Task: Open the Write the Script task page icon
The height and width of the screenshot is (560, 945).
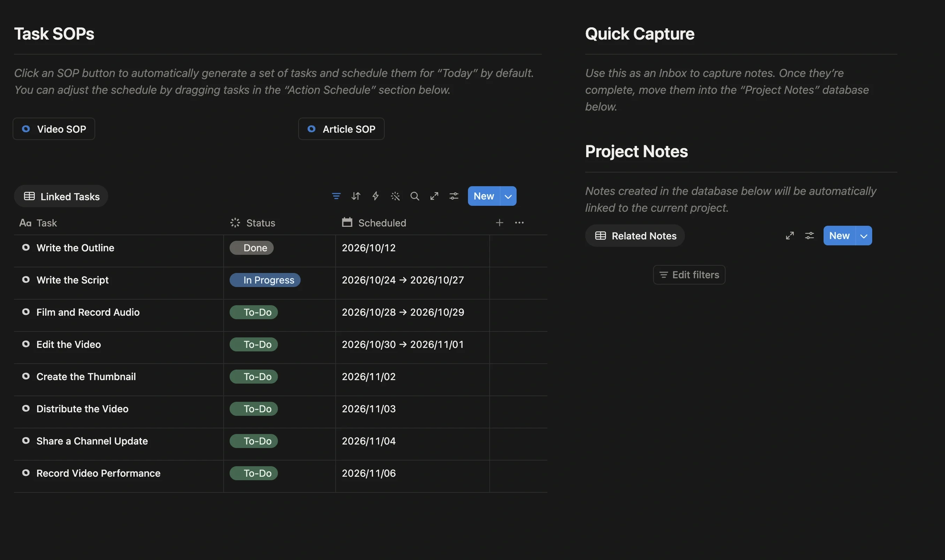Action: pos(26,280)
